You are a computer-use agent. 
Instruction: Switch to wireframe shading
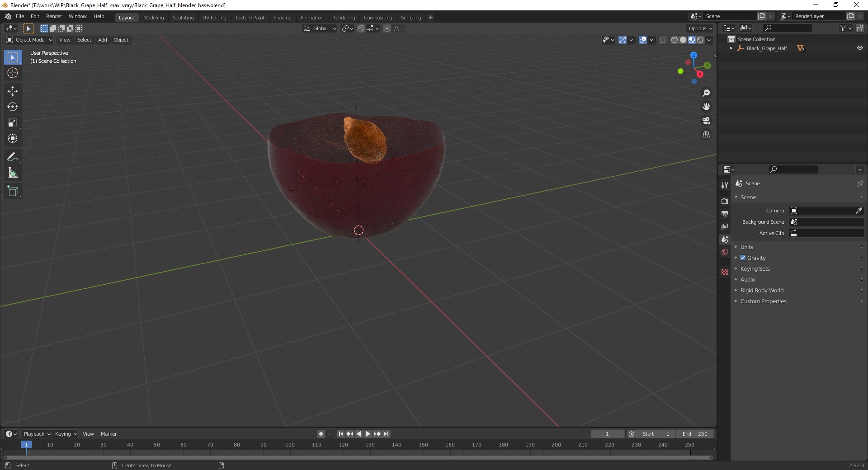[x=675, y=40]
